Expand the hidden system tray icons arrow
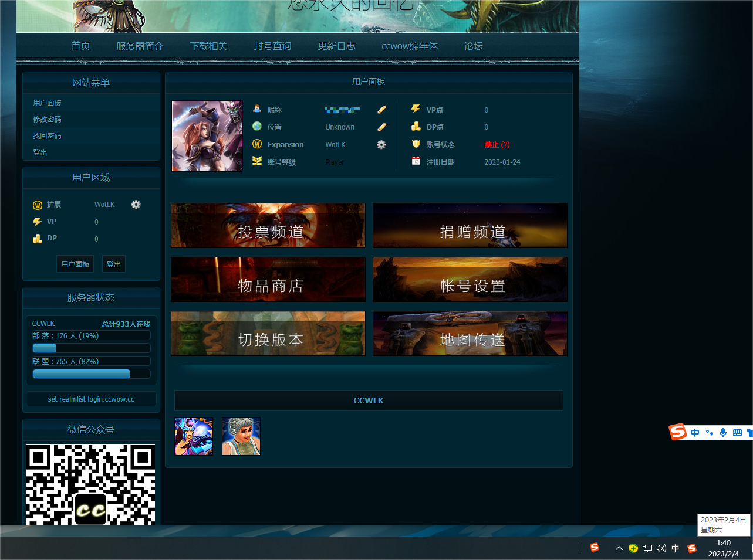Image resolution: width=753 pixels, height=560 pixels. click(619, 548)
